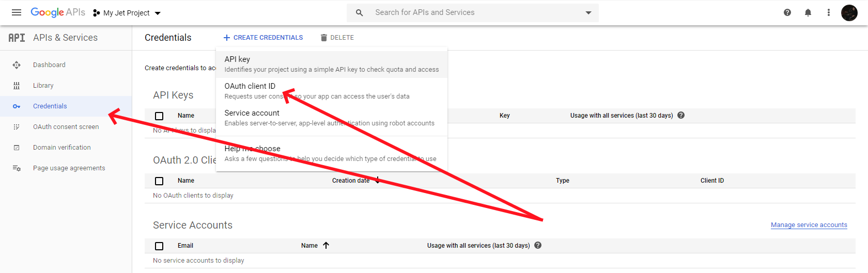Image resolution: width=868 pixels, height=273 pixels.
Task: Open OAuth consent screen page
Action: pos(66,127)
